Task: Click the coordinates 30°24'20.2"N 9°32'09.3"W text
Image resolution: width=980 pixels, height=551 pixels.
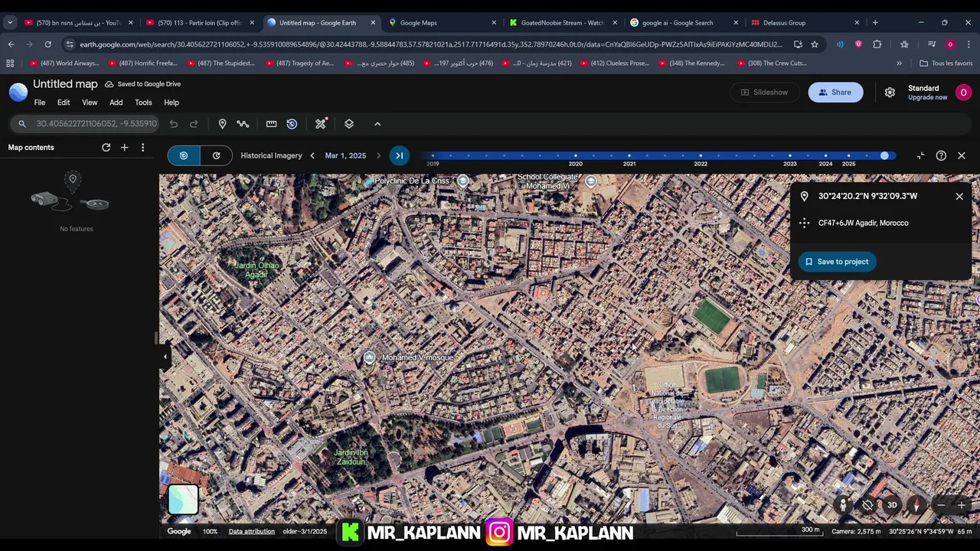Action: [x=867, y=196]
